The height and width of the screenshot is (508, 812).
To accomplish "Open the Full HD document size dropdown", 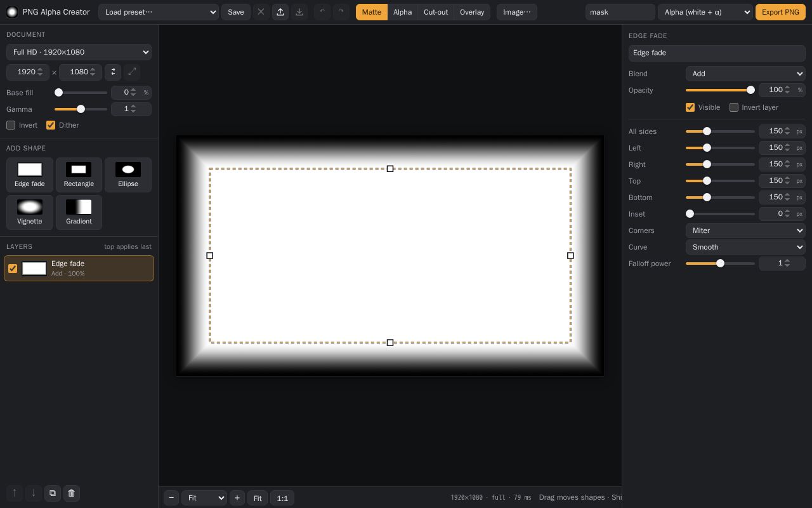I will [79, 52].
